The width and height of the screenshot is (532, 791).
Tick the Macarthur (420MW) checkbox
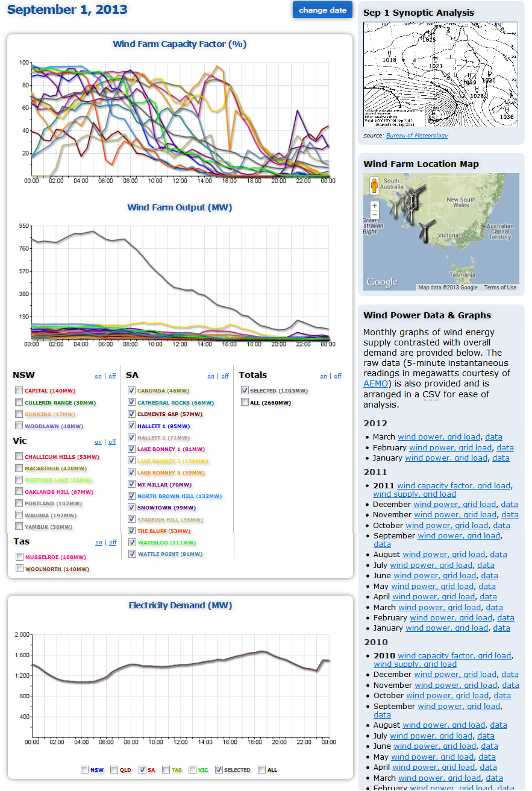point(20,468)
